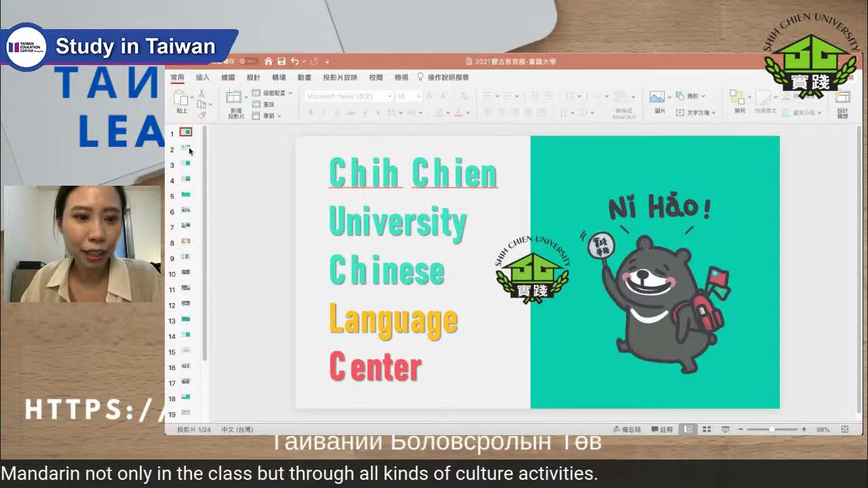Open the 常用 (Home) ribbon tab
Image resolution: width=868 pixels, height=488 pixels.
[x=177, y=77]
